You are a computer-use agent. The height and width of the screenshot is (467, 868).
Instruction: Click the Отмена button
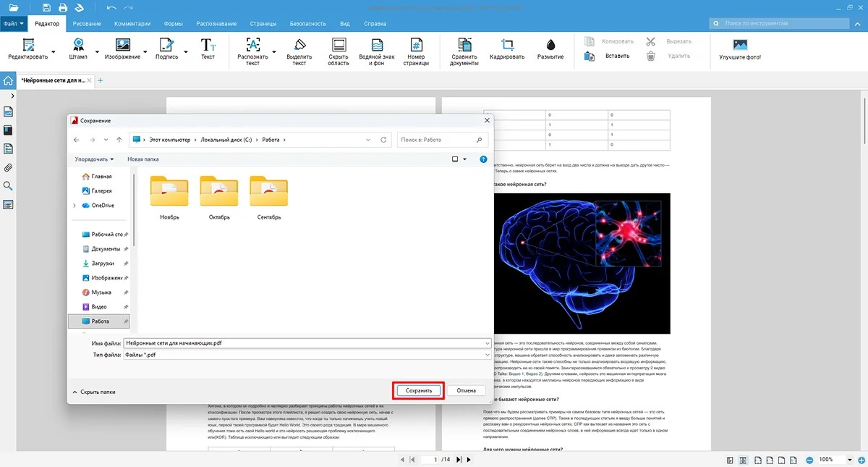pyautogui.click(x=467, y=390)
